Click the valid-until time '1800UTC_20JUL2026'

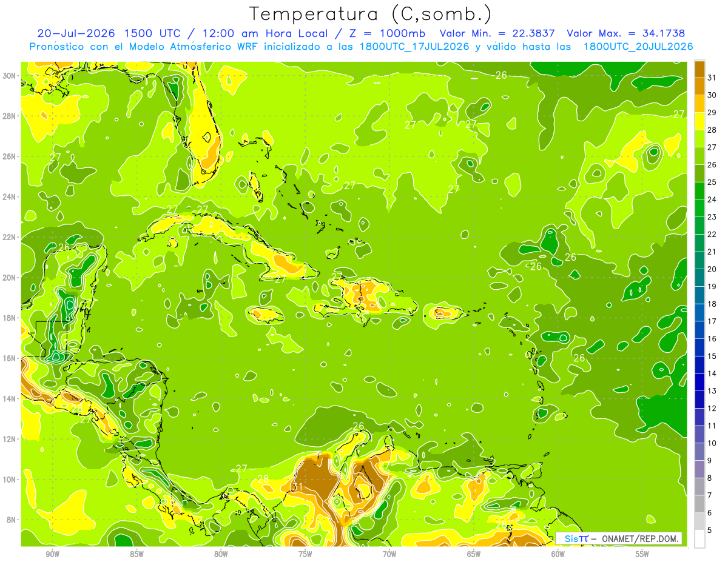638,47
